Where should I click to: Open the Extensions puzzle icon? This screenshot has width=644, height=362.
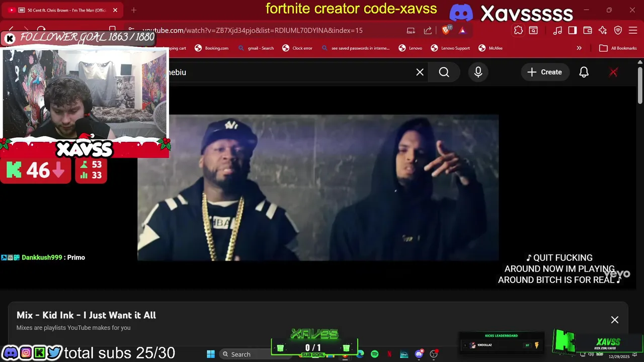(x=518, y=30)
